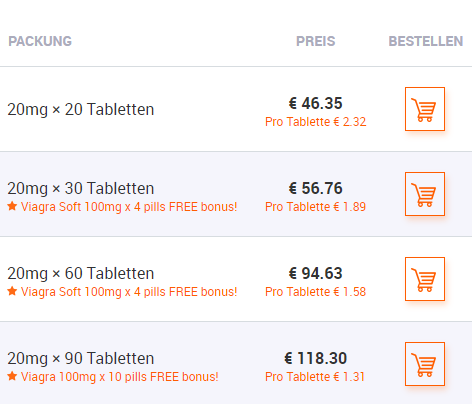The image size is (472, 404).
Task: Click star icon beside 90 Tabletten bonus
Action: click(12, 376)
